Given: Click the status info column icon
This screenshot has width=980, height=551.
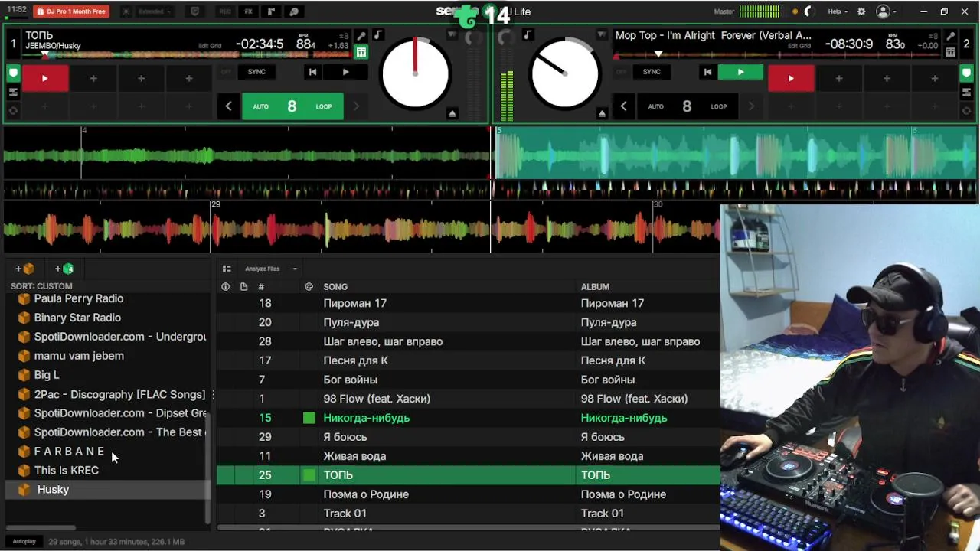Looking at the screenshot, I should point(225,287).
